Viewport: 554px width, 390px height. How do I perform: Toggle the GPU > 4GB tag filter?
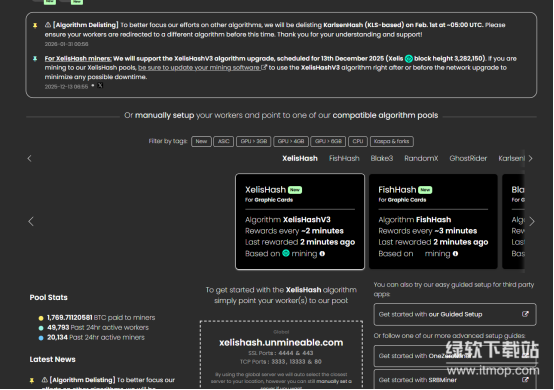click(291, 141)
